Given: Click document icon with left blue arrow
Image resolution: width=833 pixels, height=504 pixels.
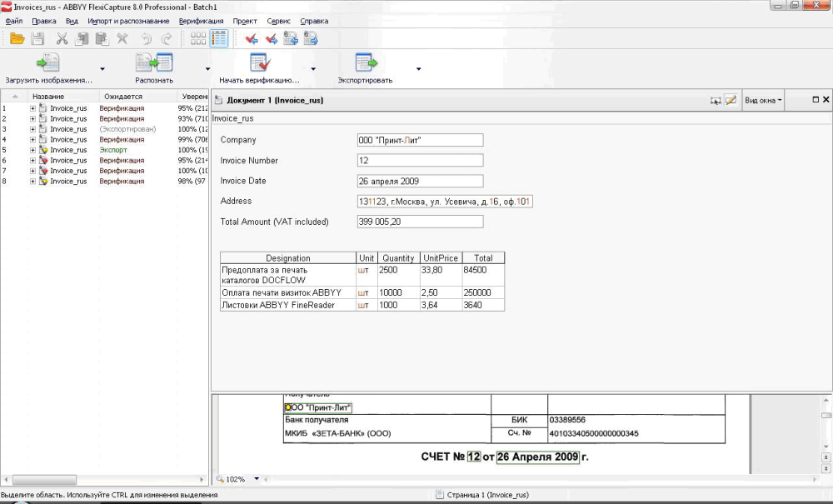Looking at the screenshot, I should coord(291,39).
